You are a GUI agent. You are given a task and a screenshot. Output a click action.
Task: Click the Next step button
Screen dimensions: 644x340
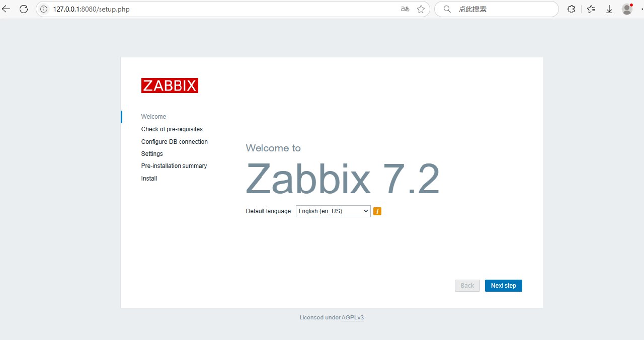504,286
